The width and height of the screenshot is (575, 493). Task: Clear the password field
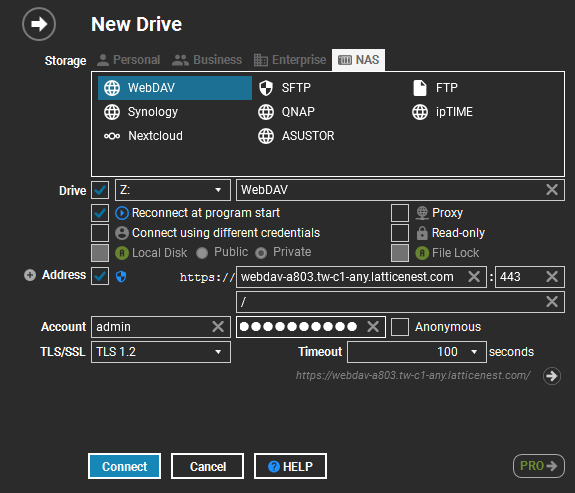click(x=373, y=326)
